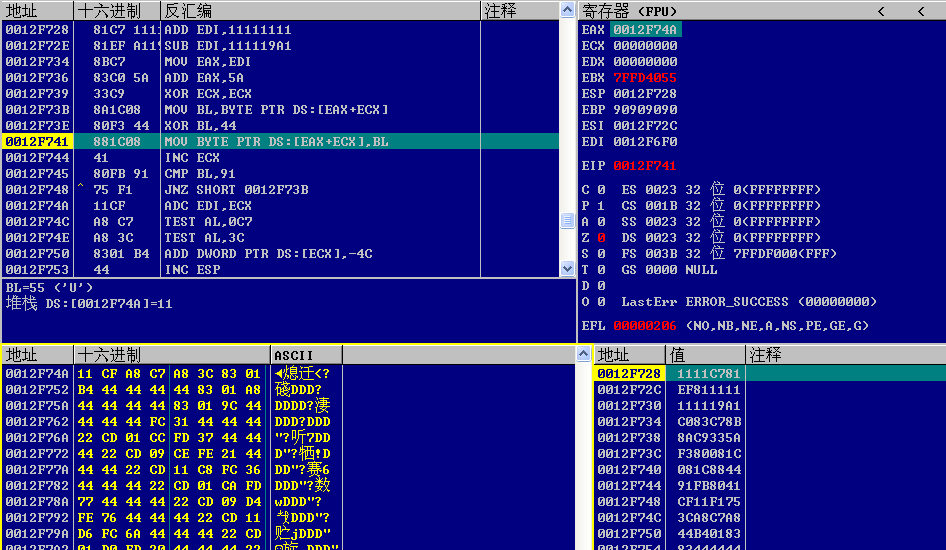Screen dimensions: 946x550
Task: Select the EAX register value 0012F74A
Action: [x=645, y=30]
